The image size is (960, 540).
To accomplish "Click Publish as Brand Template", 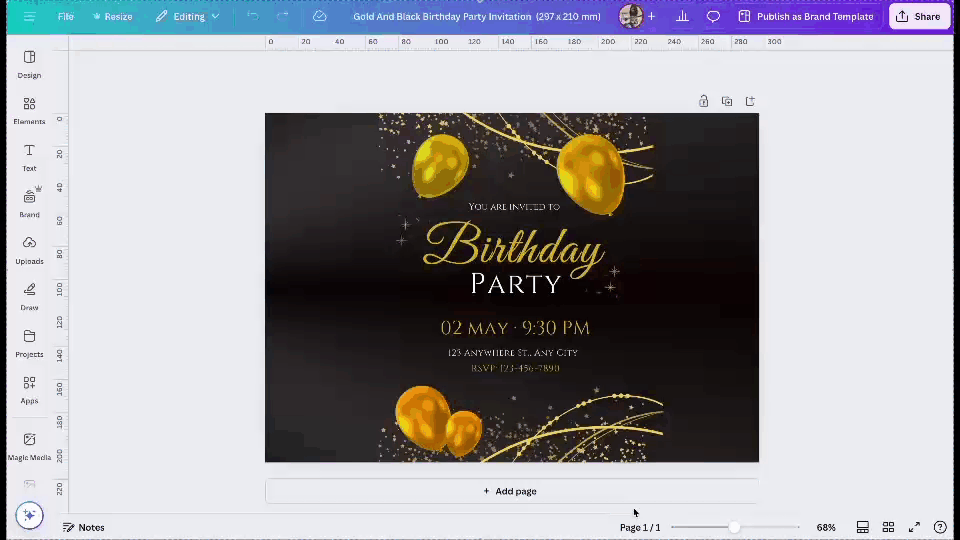I will 806,17.
